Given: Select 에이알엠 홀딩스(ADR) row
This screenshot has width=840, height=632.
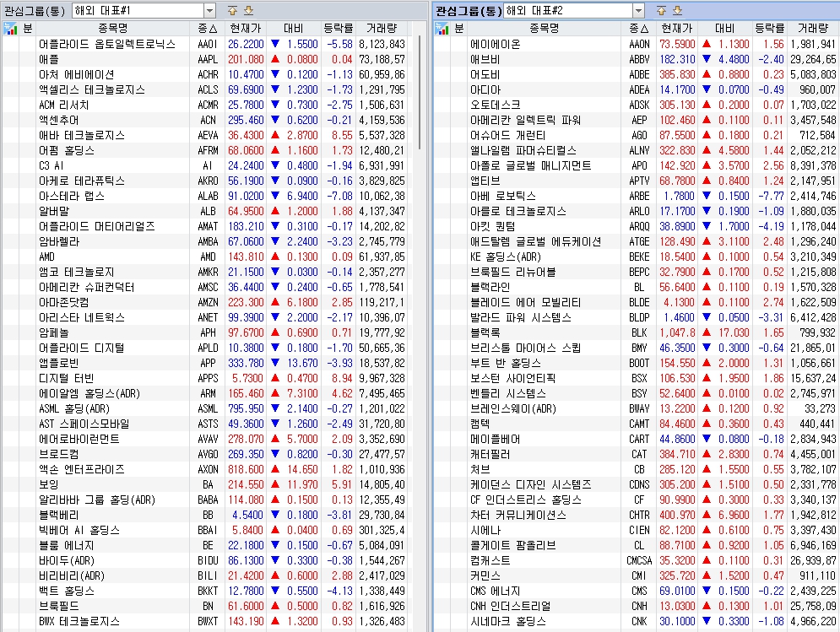Looking at the screenshot, I should 203,393.
